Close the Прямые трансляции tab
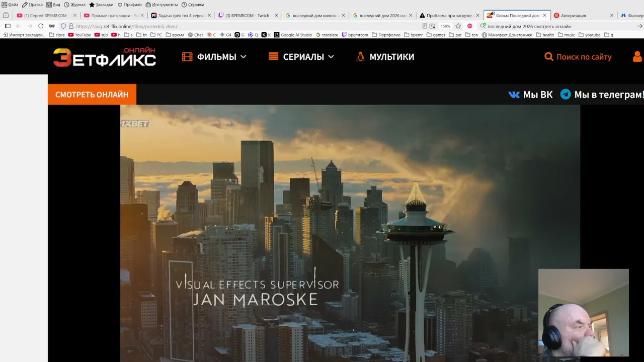 tap(142, 16)
